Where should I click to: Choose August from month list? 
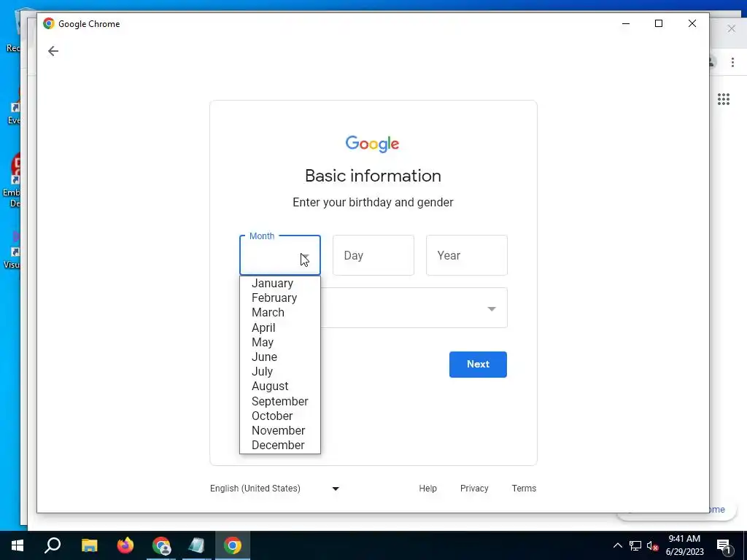tap(279, 386)
